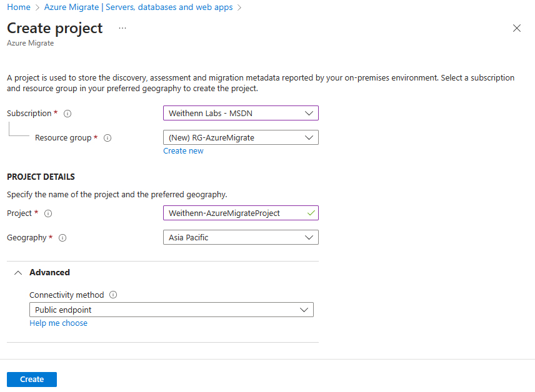Image resolution: width=535 pixels, height=392 pixels.
Task: Click the Resource group info icon
Action: [107, 138]
